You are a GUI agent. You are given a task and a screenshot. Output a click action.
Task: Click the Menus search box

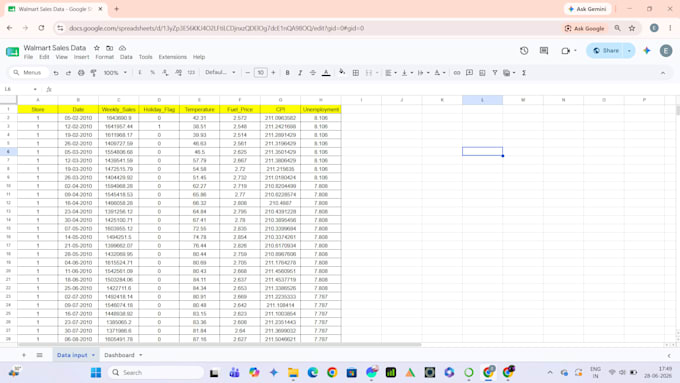tap(29, 72)
